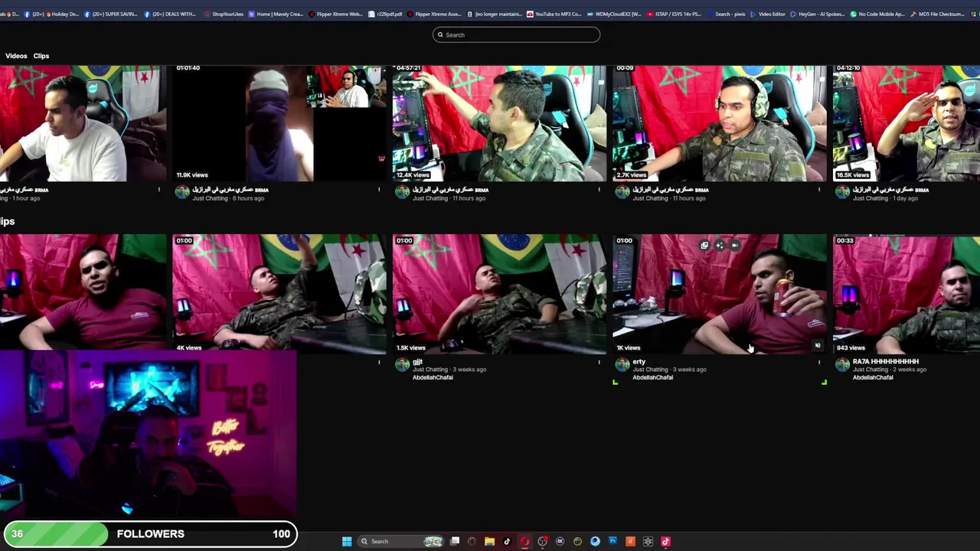Open the 00:33 clip thumbnail
Screen dimensions: 980x551
coord(906,293)
